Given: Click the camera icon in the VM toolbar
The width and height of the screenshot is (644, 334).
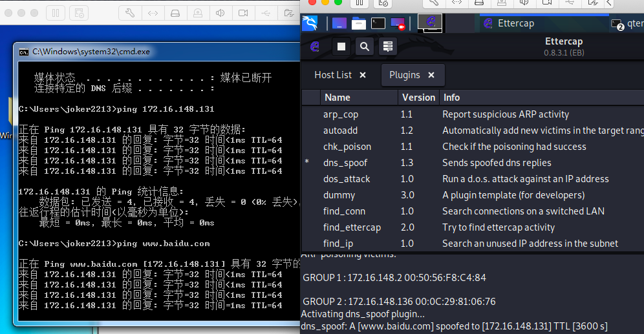Looking at the screenshot, I should point(243,12).
